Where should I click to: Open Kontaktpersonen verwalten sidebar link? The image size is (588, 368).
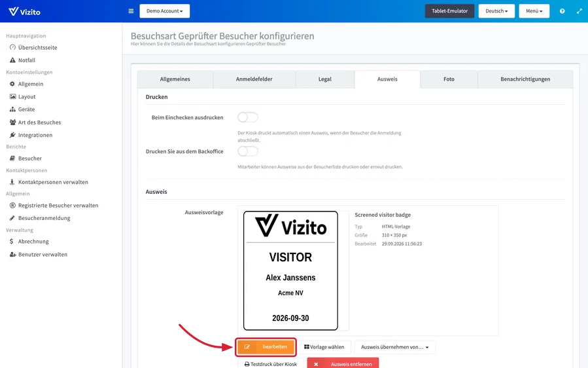53,182
